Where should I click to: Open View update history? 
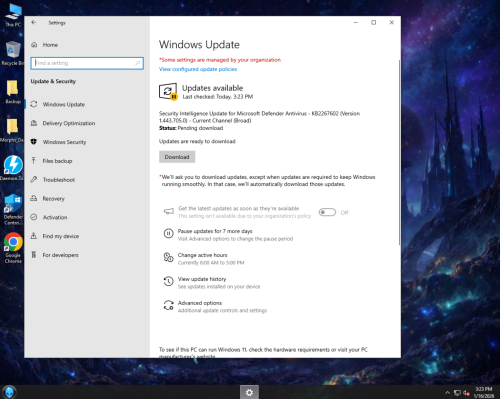(202, 279)
